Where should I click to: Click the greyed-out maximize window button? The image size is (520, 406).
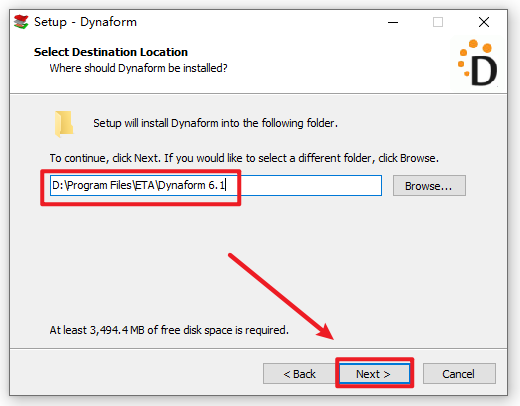[438, 22]
